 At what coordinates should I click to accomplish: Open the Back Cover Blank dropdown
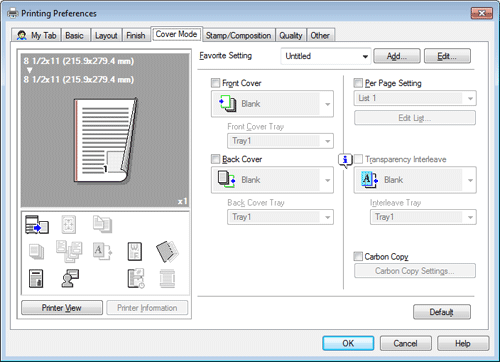272,180
